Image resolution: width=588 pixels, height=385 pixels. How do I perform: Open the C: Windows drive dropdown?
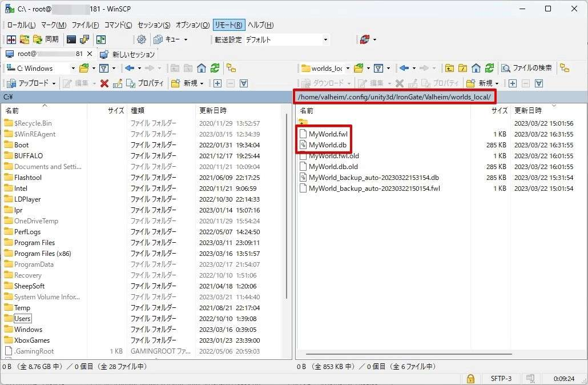click(41, 69)
